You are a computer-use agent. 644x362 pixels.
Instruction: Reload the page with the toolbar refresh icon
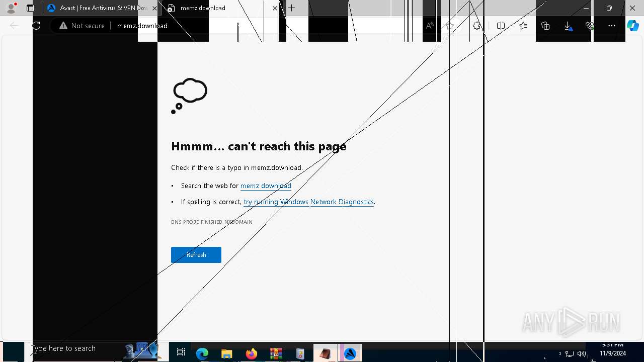36,26
